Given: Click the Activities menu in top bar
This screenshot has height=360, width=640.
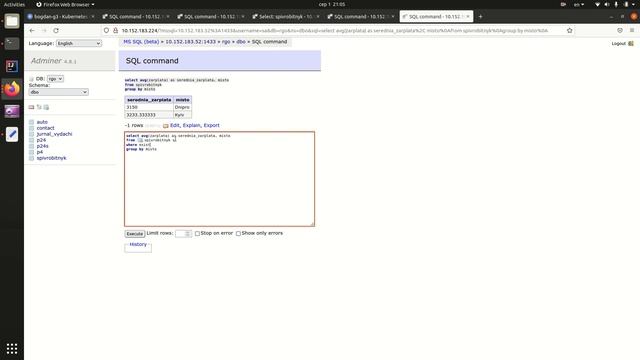Looking at the screenshot, I should coord(14,4).
